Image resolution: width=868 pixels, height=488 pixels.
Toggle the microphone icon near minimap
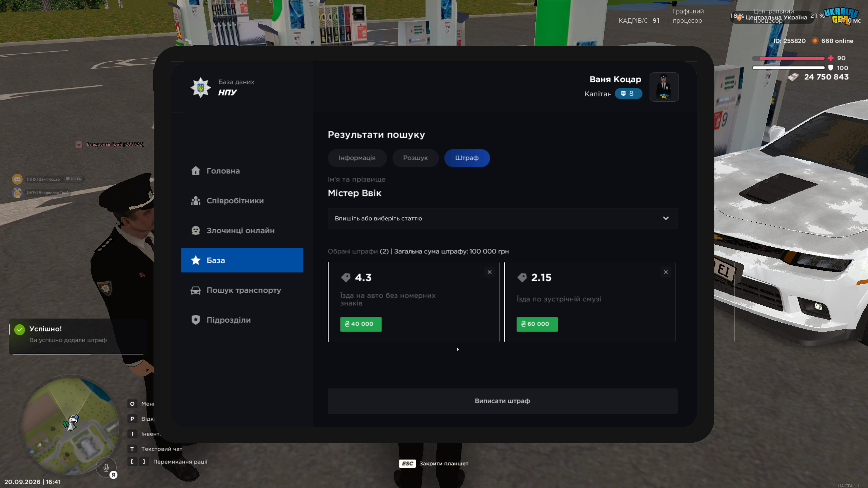(x=106, y=467)
